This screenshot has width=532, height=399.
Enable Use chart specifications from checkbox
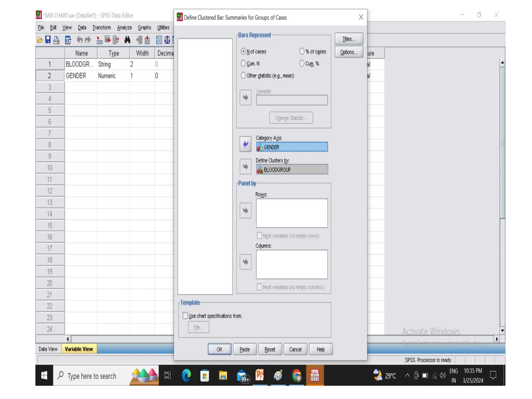(x=185, y=316)
